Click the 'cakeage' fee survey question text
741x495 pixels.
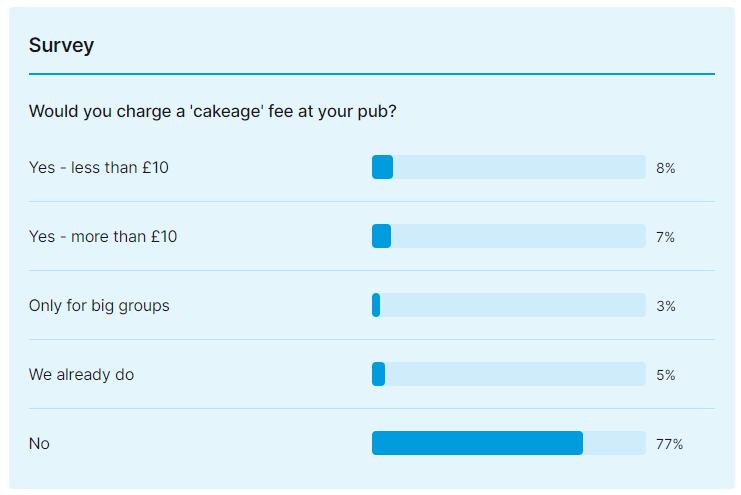(212, 111)
